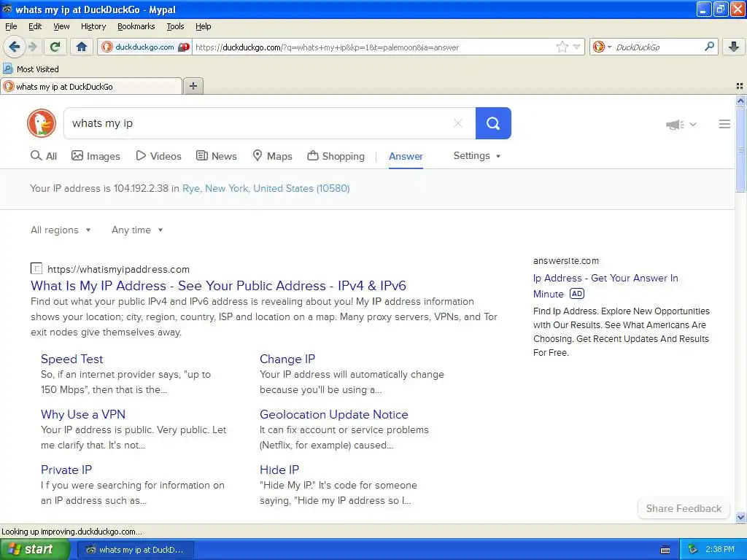Screen dimensions: 747x560
Task: Click the Mypal taskbar window button
Action: pyautogui.click(x=135, y=550)
